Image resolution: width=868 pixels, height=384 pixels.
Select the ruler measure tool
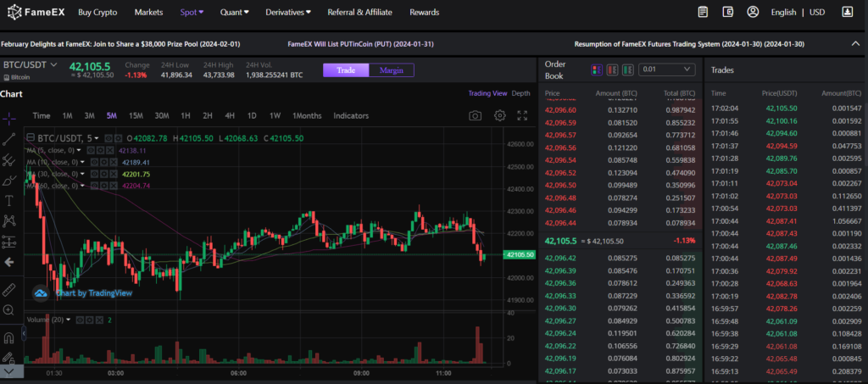pyautogui.click(x=8, y=289)
